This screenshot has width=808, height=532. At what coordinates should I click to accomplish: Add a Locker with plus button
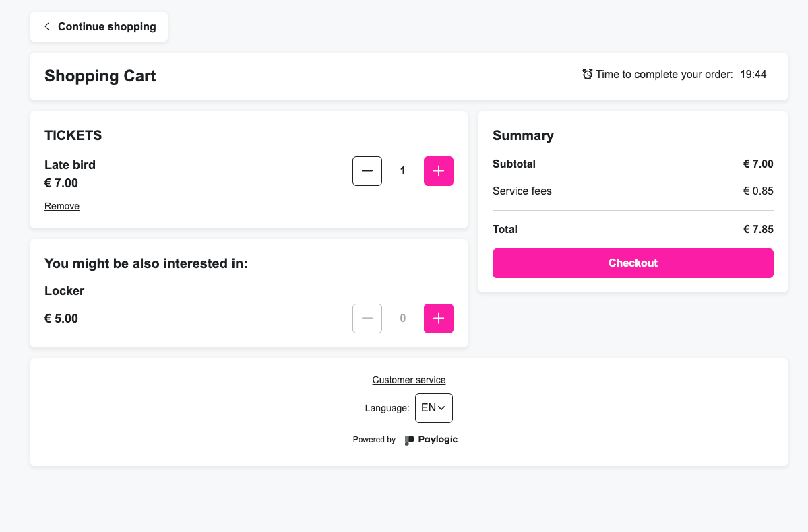[438, 319]
